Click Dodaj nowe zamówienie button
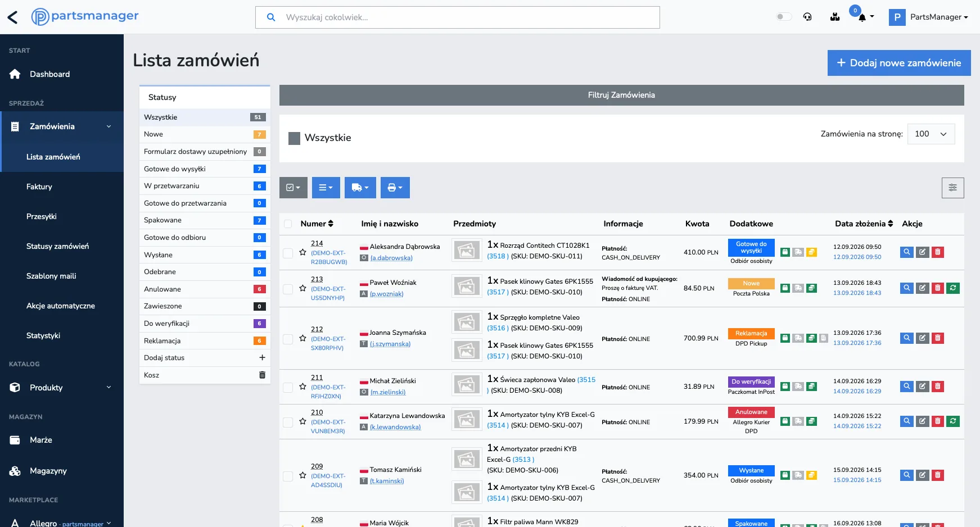The image size is (980, 527). pyautogui.click(x=899, y=63)
